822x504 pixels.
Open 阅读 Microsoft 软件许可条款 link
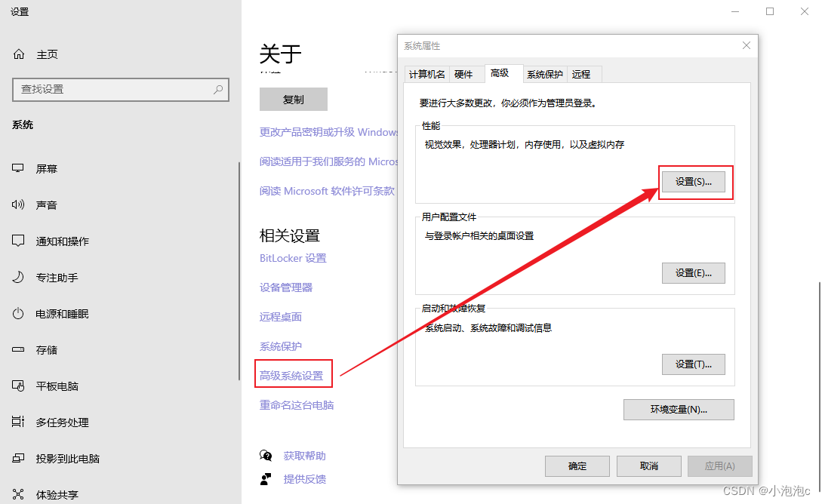327,191
